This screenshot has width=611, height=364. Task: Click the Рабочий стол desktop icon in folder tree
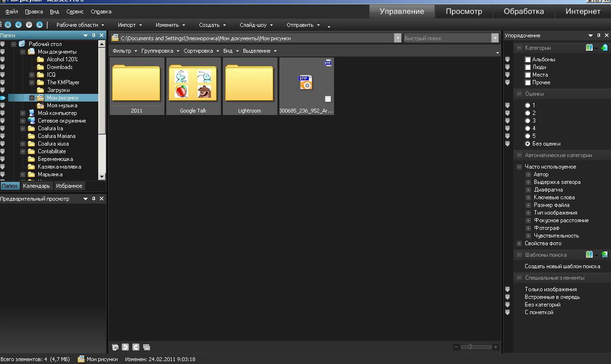click(x=22, y=44)
